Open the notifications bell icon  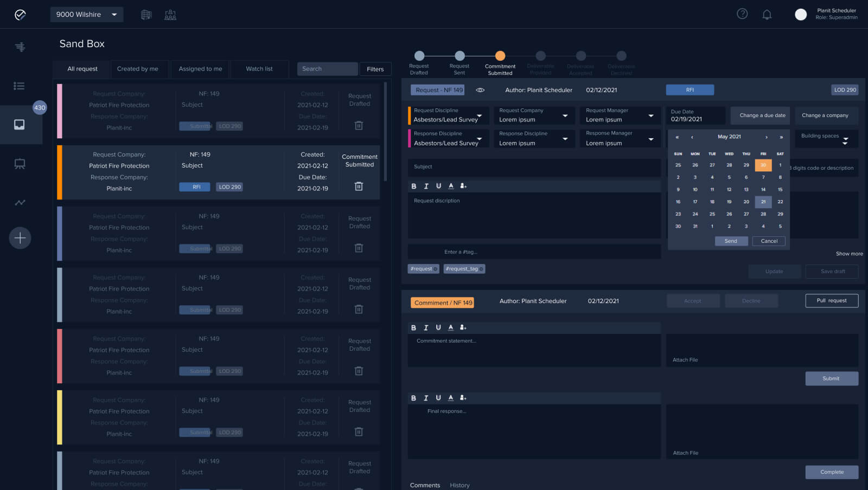767,15
